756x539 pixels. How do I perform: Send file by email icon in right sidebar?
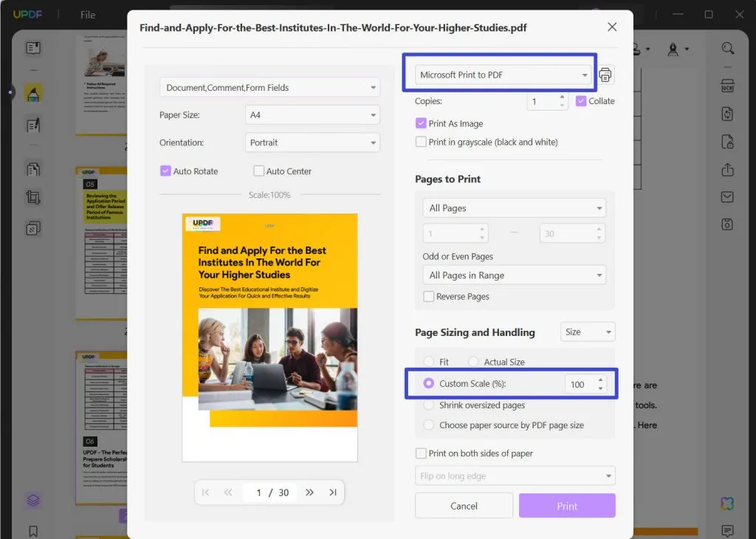[x=727, y=196]
